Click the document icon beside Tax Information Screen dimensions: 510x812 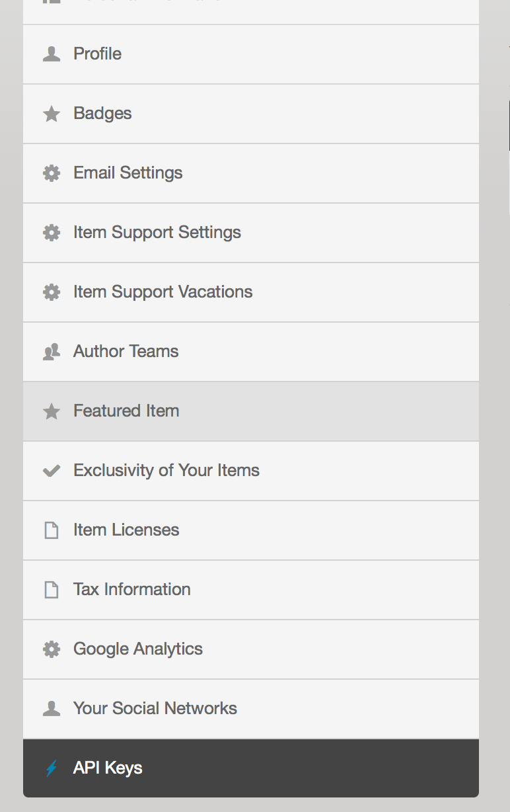pos(52,590)
